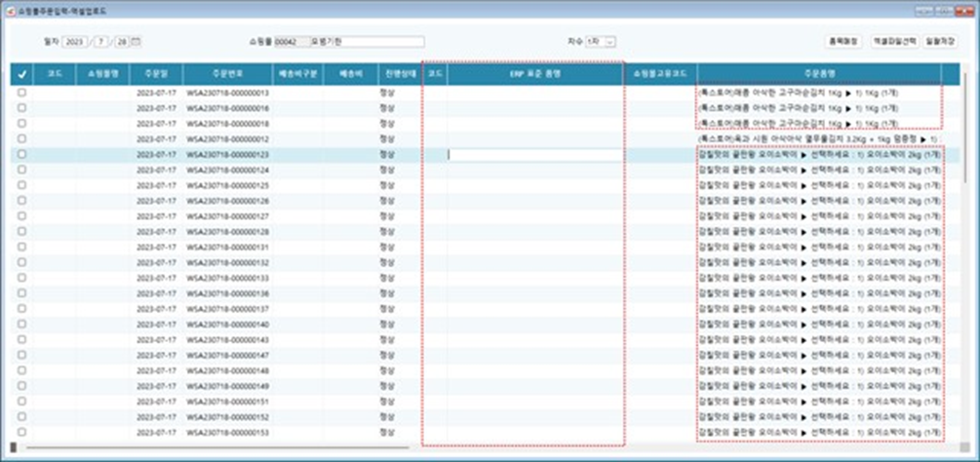Screen dimensions: 980x462
Task: Click the 쇼핑몰고유코드 column header
Action: [x=660, y=74]
